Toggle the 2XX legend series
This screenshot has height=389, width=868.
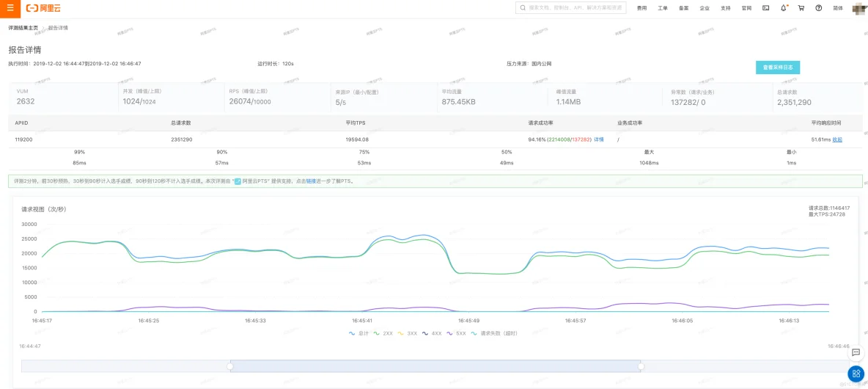382,334
